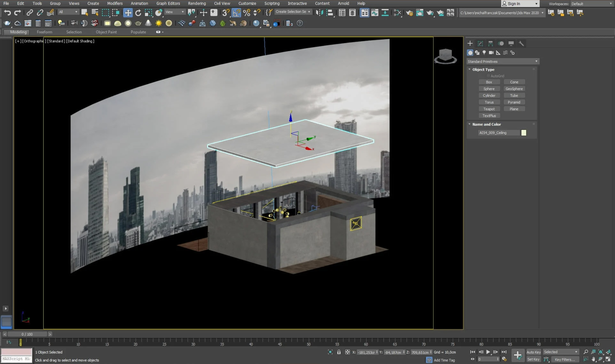Open the Utilities panel wrench icon
Viewport: 615px width, 364px height.
click(521, 44)
